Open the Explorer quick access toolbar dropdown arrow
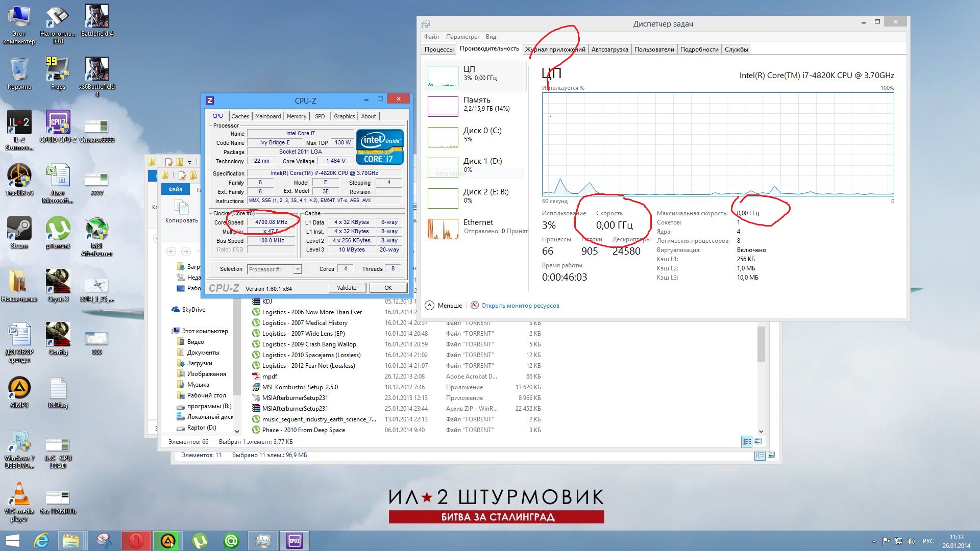The image size is (980, 551). 189,162
